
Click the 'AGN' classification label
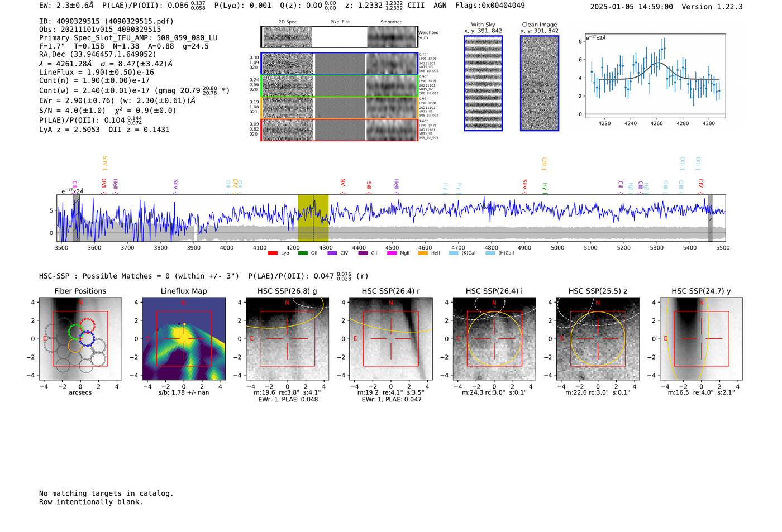[440, 6]
